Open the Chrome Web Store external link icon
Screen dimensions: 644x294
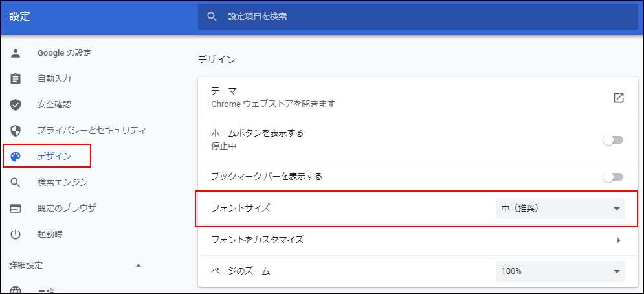coord(618,98)
